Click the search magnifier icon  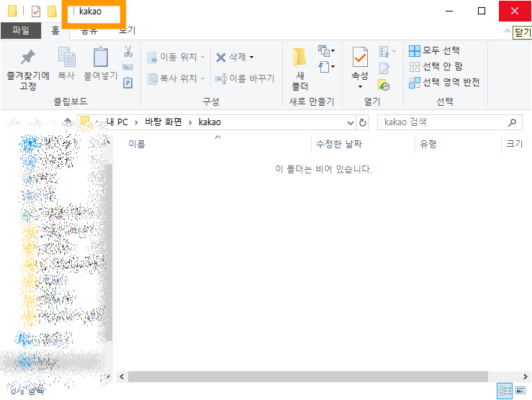click(512, 122)
